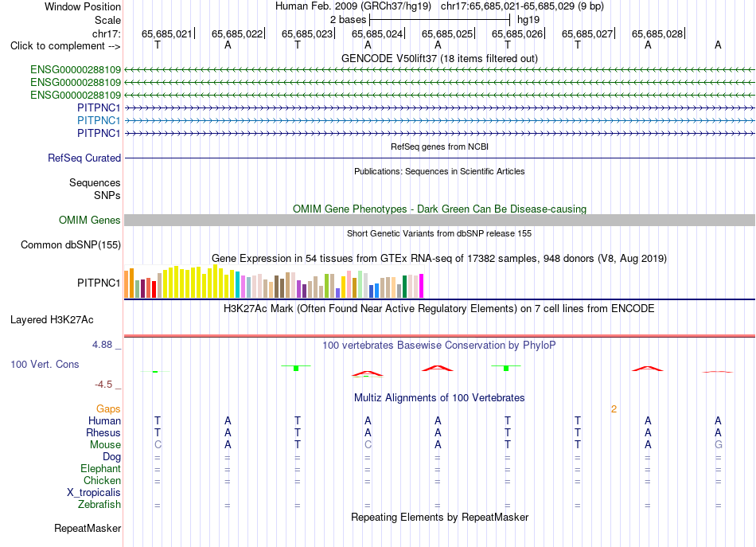
Task: Select the Chicken alignment row label
Action: (102, 480)
